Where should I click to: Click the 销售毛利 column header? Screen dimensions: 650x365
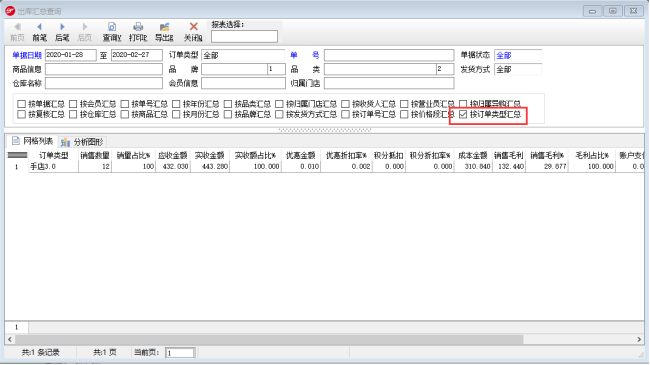(x=509, y=156)
